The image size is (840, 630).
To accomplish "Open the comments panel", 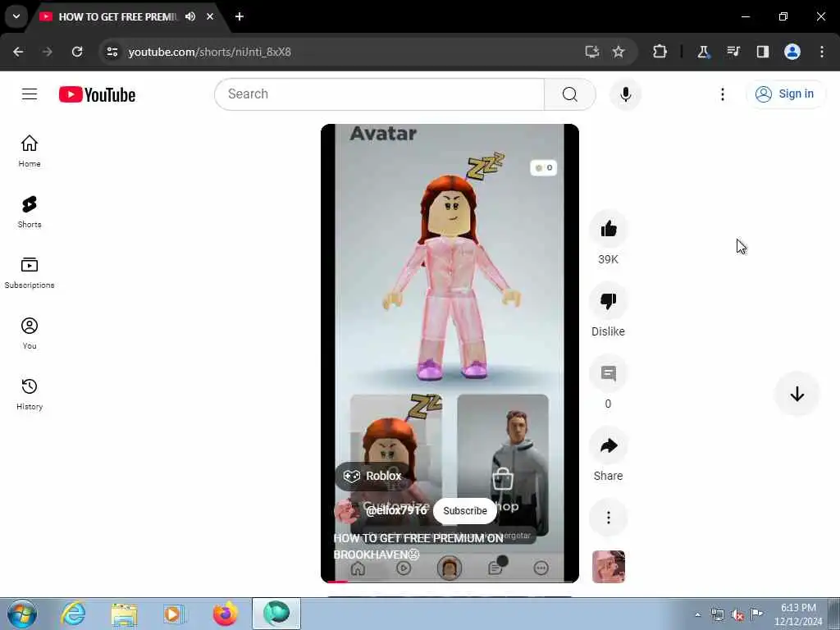I will point(608,373).
